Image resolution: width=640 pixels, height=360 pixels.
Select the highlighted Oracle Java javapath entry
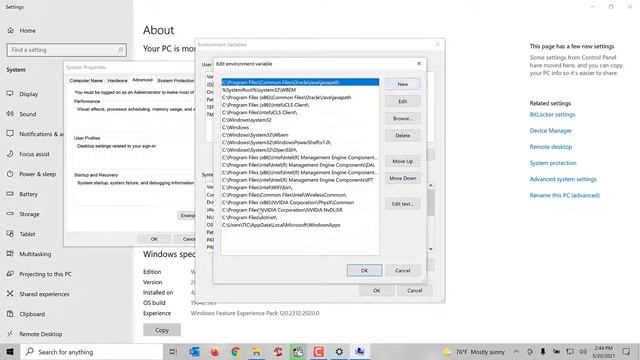point(300,82)
